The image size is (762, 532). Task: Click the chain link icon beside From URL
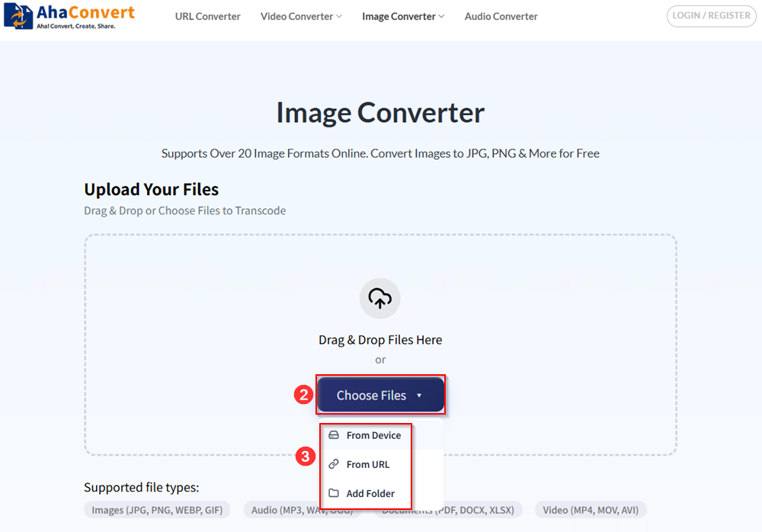coord(334,464)
